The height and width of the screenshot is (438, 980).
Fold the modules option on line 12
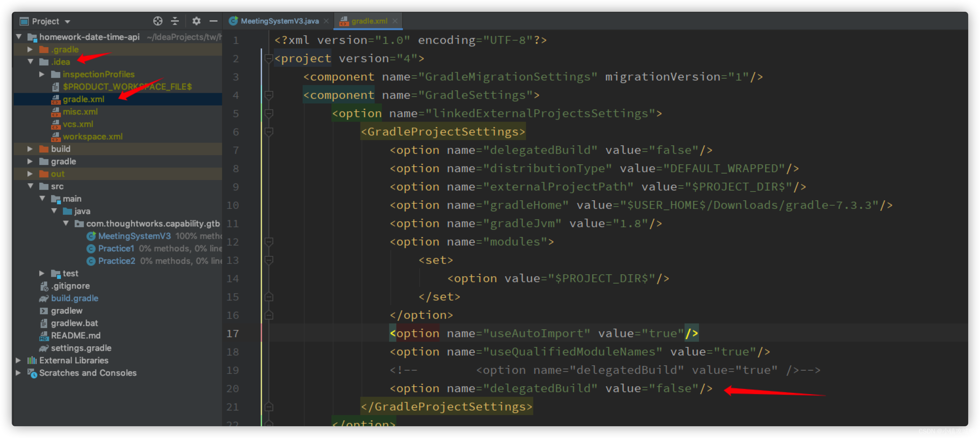click(x=269, y=242)
